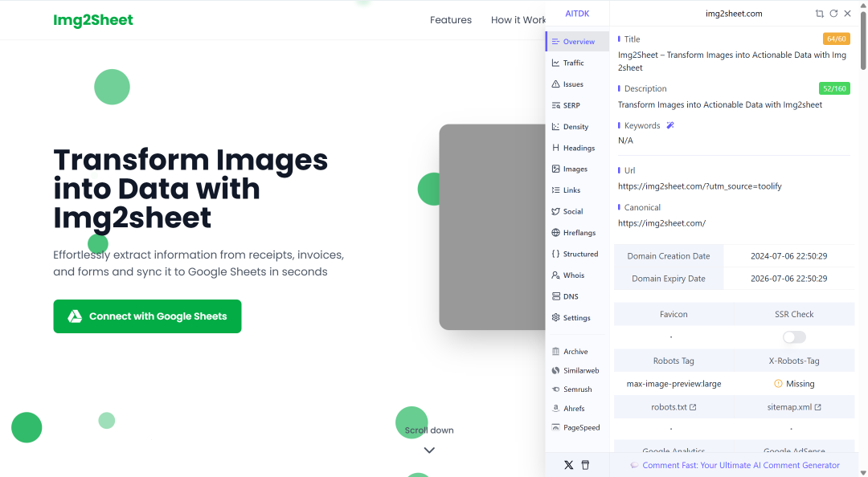868x477 pixels.
Task: Click the gray preview card image
Action: (492, 227)
